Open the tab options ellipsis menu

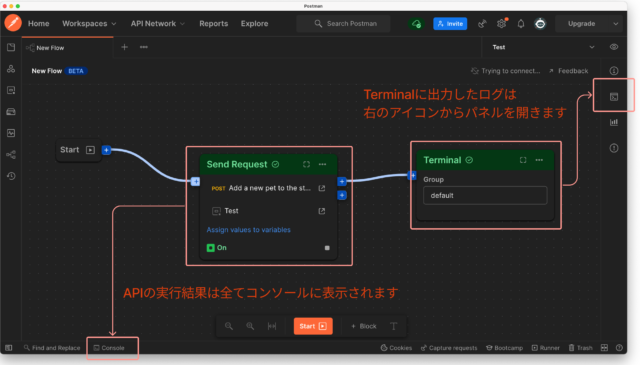pyautogui.click(x=144, y=47)
